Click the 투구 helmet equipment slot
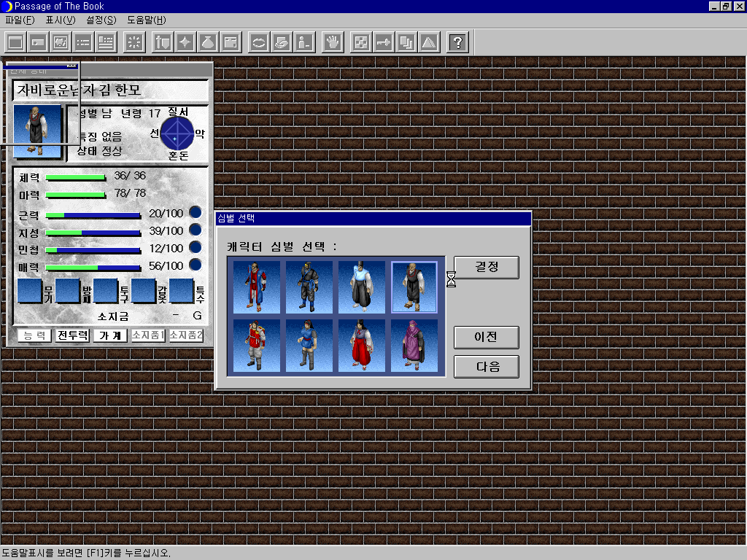This screenshot has height=560, width=747. point(106,290)
